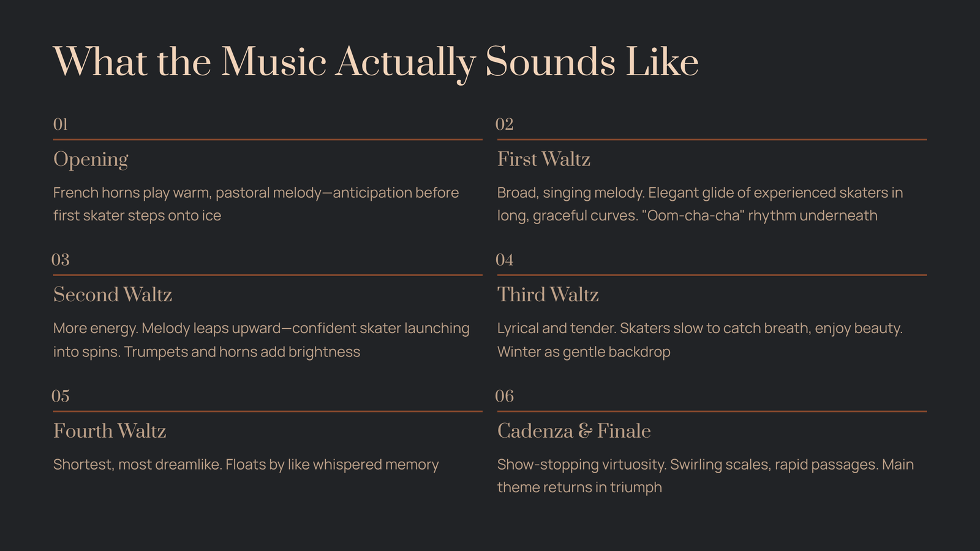This screenshot has height=551, width=980.
Task: Click the divider line above "Opening"
Action: 268,140
